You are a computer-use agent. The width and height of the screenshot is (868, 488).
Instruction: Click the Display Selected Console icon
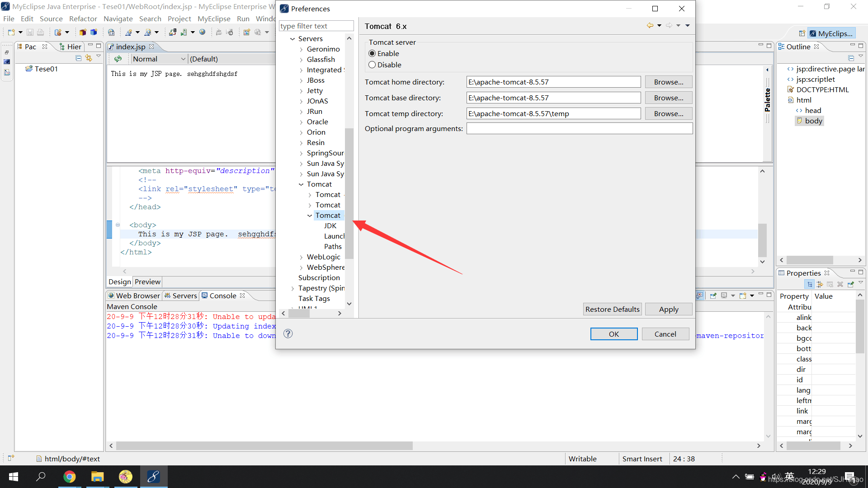[724, 296]
